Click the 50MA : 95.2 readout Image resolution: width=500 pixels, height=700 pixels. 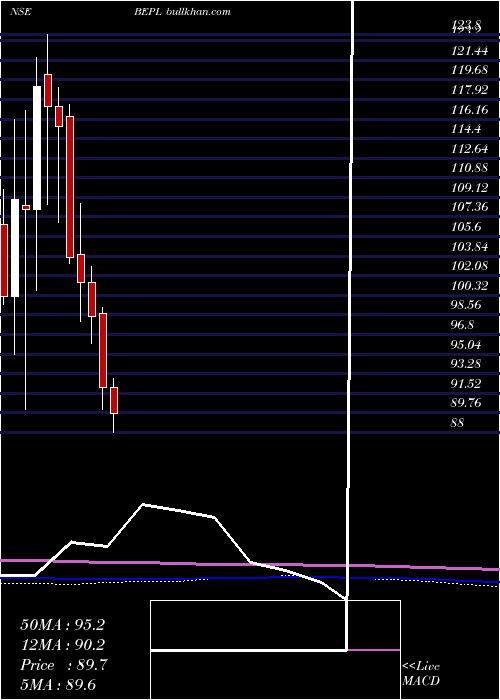pyautogui.click(x=62, y=625)
